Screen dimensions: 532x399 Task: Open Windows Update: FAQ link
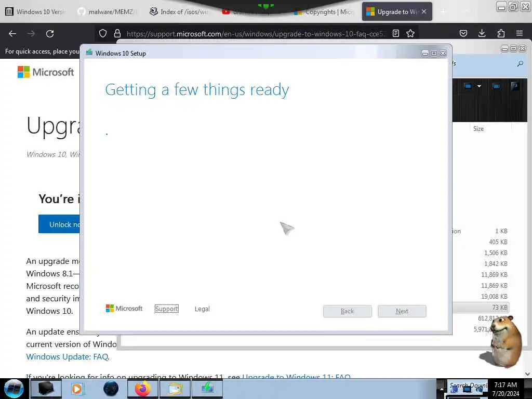(x=68, y=356)
